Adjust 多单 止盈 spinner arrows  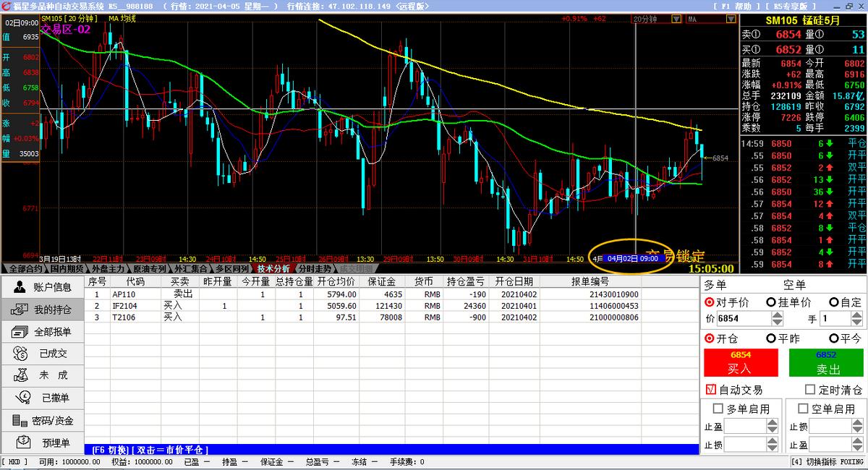(773, 427)
